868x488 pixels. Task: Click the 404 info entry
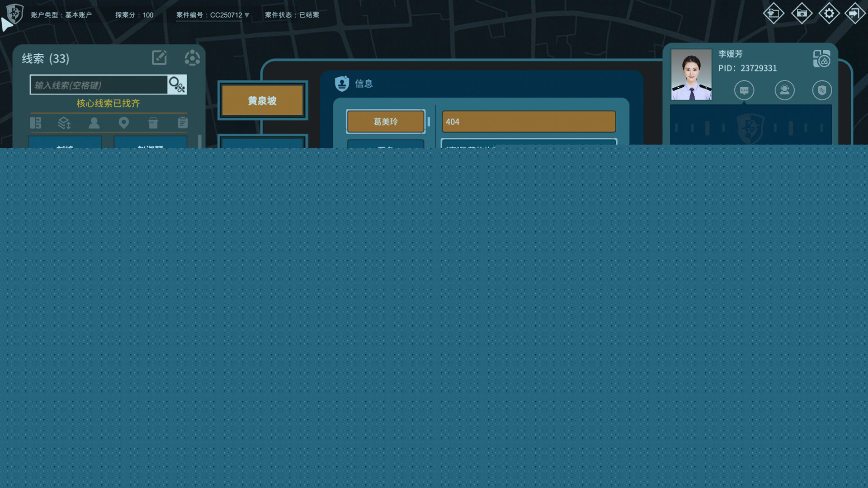tap(528, 122)
